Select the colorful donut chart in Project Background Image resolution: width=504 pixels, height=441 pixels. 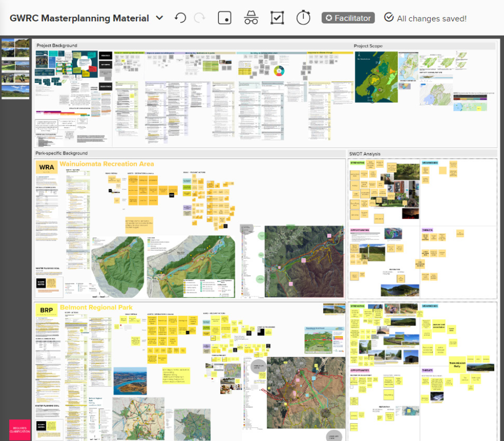(x=279, y=71)
